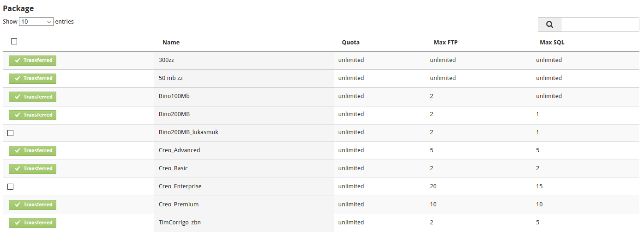Click Transferred badge for 50 mb zz
Viewport: 644px width, 235px height.
coord(33,79)
